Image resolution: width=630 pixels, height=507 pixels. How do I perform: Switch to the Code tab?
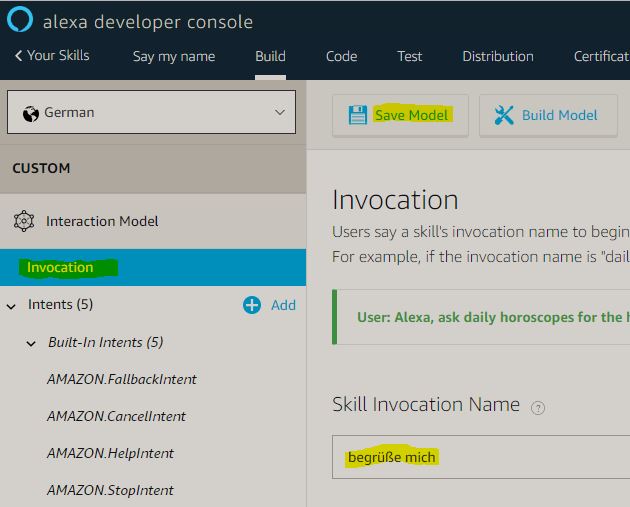[341, 56]
